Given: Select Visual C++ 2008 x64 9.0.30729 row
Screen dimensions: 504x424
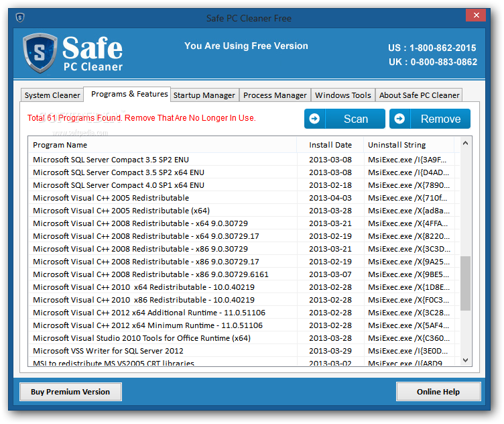Looking at the screenshot, I should tap(244, 223).
